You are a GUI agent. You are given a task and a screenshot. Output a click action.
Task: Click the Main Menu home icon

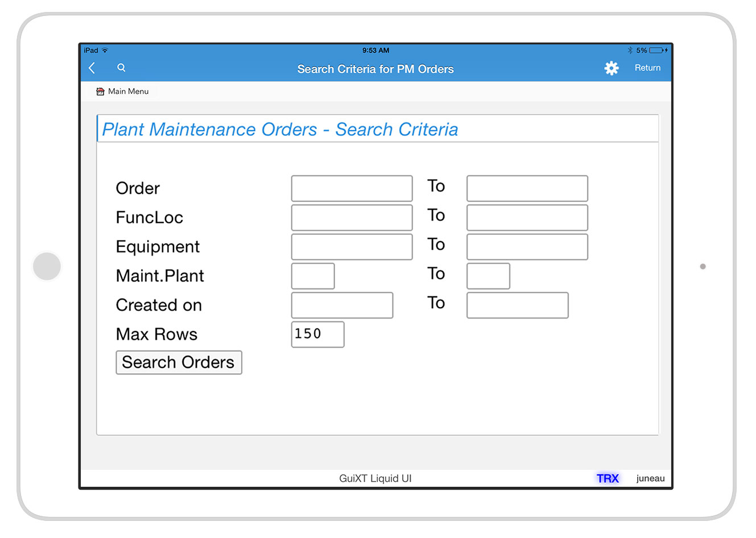click(x=101, y=92)
